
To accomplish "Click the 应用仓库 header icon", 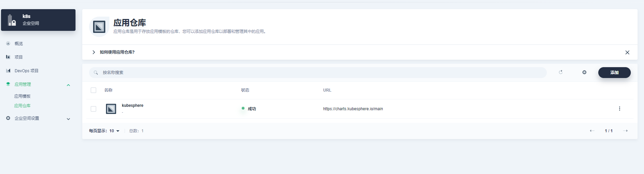I will (x=99, y=26).
